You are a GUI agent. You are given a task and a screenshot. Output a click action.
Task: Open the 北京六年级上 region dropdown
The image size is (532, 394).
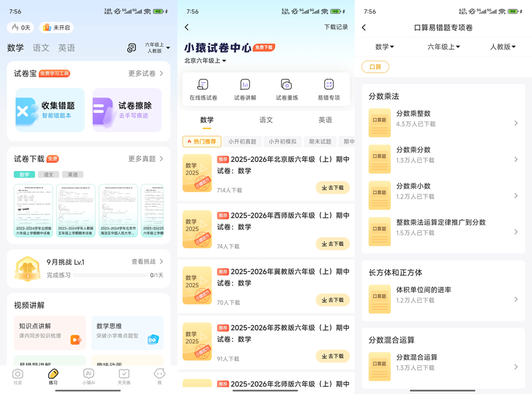[x=205, y=61]
